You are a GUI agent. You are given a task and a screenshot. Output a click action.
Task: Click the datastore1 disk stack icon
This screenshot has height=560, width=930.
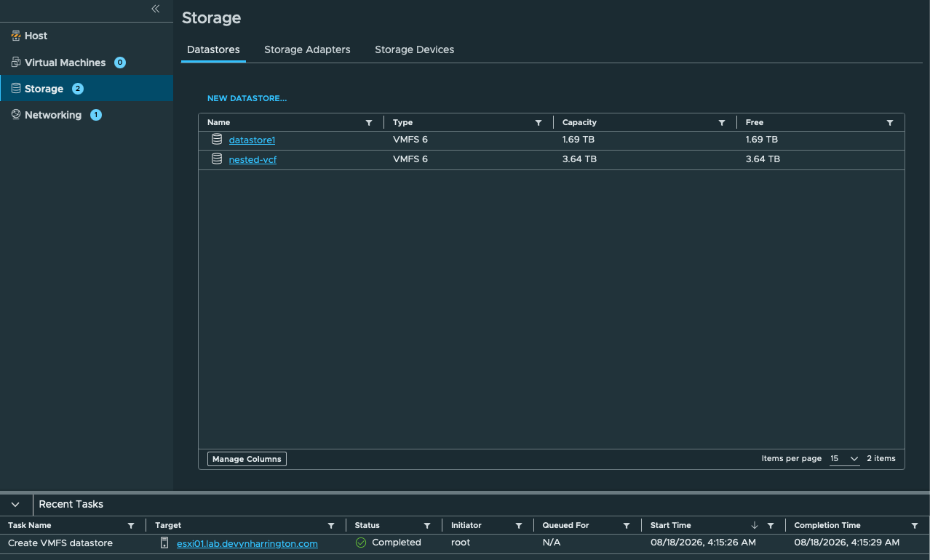[217, 139]
